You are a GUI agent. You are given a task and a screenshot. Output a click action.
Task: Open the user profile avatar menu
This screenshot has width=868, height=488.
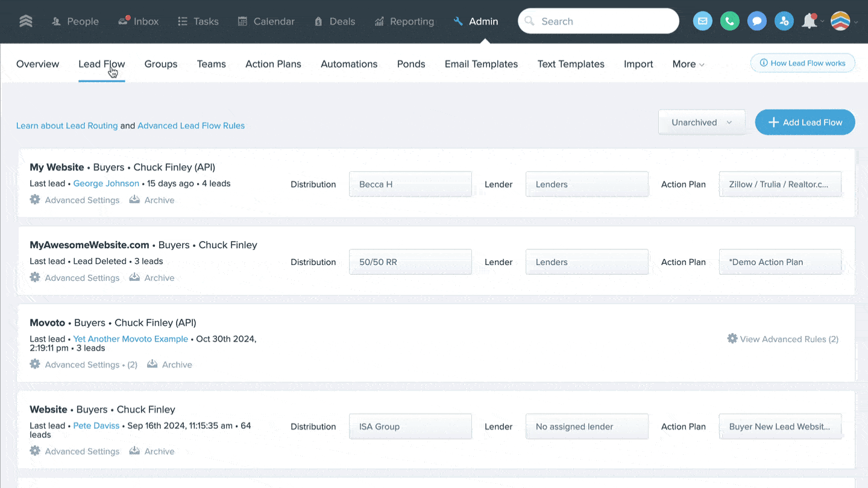click(840, 22)
